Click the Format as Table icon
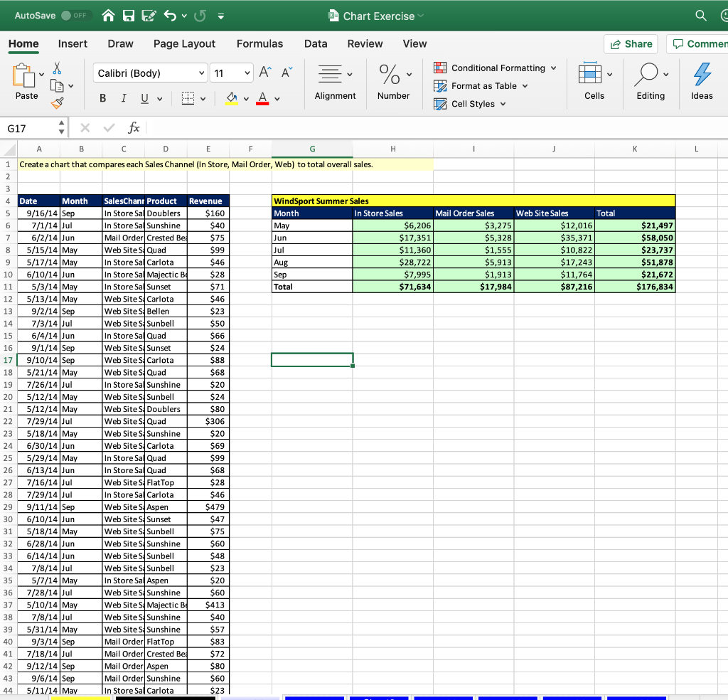 [x=442, y=85]
